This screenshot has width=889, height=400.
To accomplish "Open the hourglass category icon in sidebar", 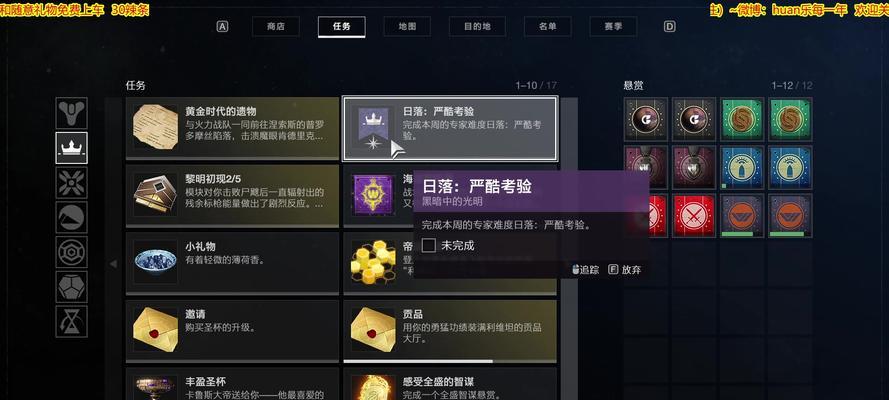I will pos(71,322).
